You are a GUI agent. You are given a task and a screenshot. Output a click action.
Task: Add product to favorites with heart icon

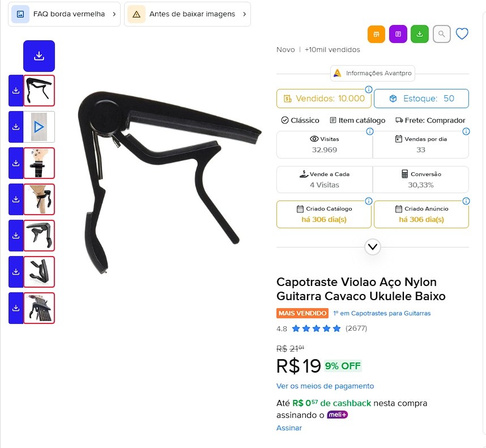tap(462, 34)
